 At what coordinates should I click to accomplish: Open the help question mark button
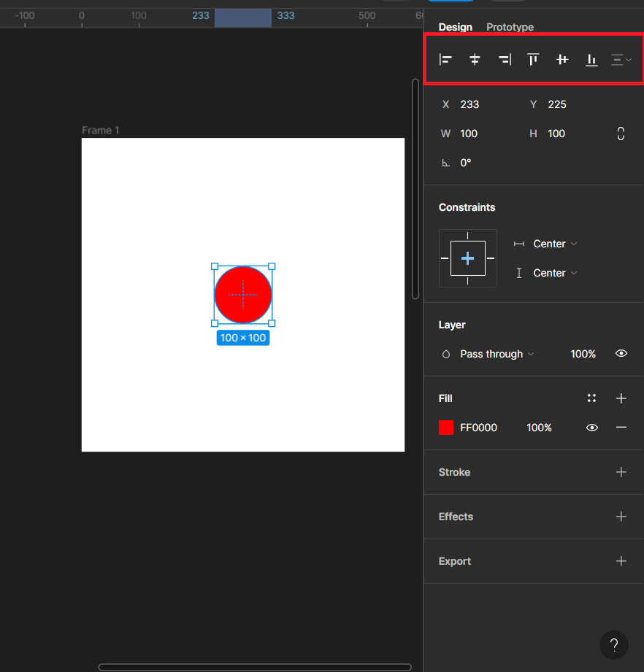614,645
